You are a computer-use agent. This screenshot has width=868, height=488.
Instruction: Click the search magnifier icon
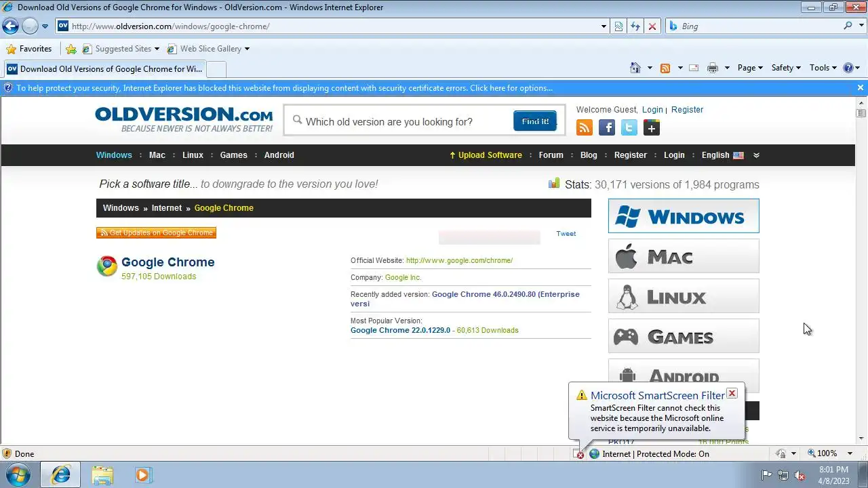(848, 26)
